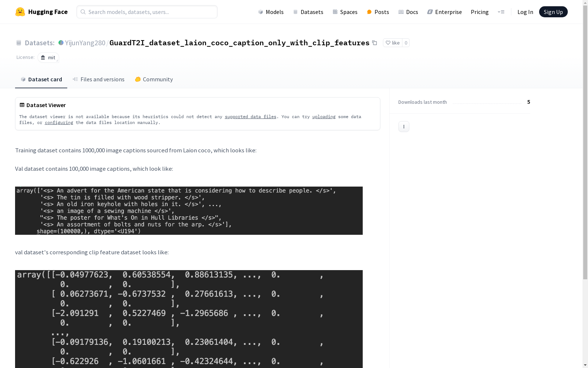Viewport: 588px width, 368px height.
Task: Open the Datasets page from navbar
Action: pyautogui.click(x=308, y=12)
